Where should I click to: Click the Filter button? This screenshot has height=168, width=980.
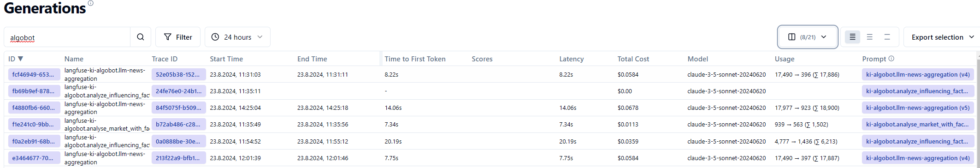(178, 37)
